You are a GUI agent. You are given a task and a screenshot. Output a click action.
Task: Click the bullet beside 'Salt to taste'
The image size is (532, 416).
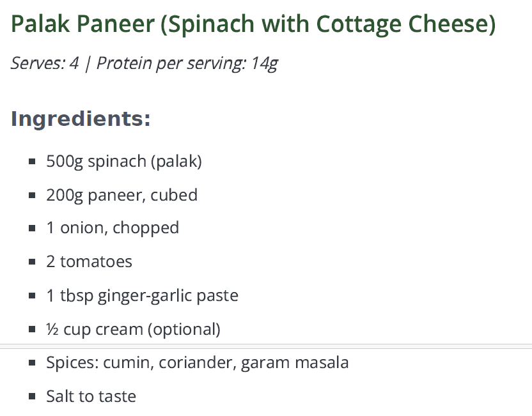pyautogui.click(x=32, y=397)
